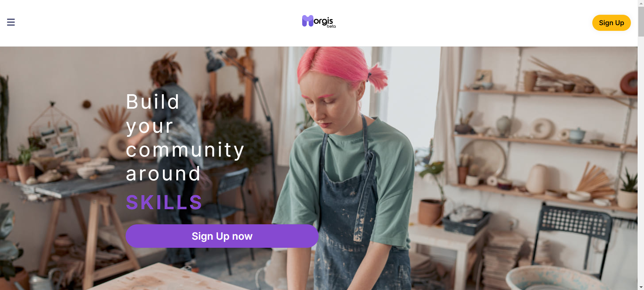Click the scrollbar track beneath the thumb

click(x=641, y=161)
